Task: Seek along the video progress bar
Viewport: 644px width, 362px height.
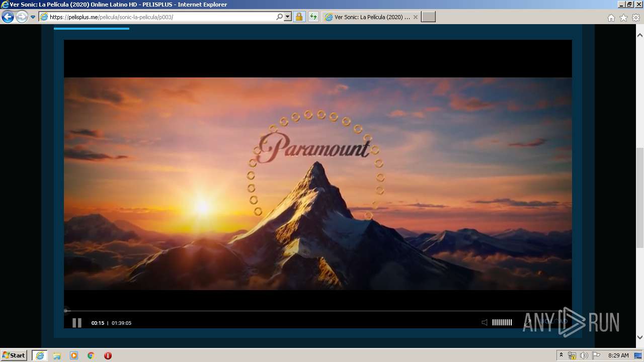Action: [x=318, y=311]
